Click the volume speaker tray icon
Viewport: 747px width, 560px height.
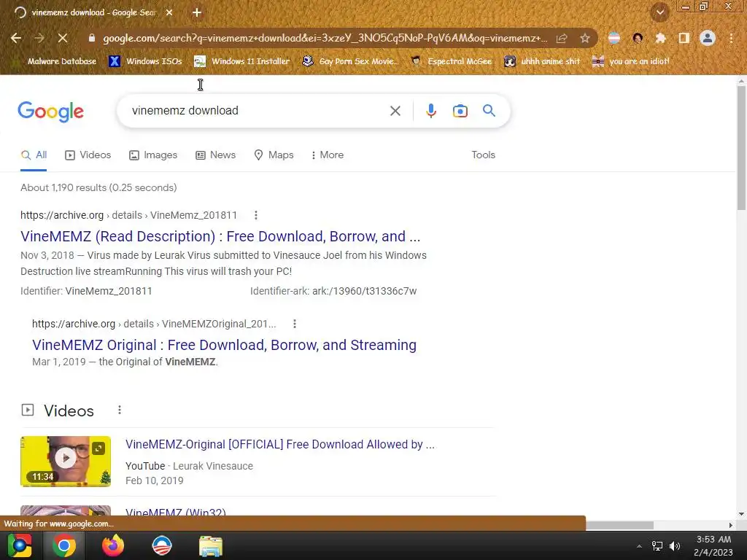pyautogui.click(x=675, y=546)
